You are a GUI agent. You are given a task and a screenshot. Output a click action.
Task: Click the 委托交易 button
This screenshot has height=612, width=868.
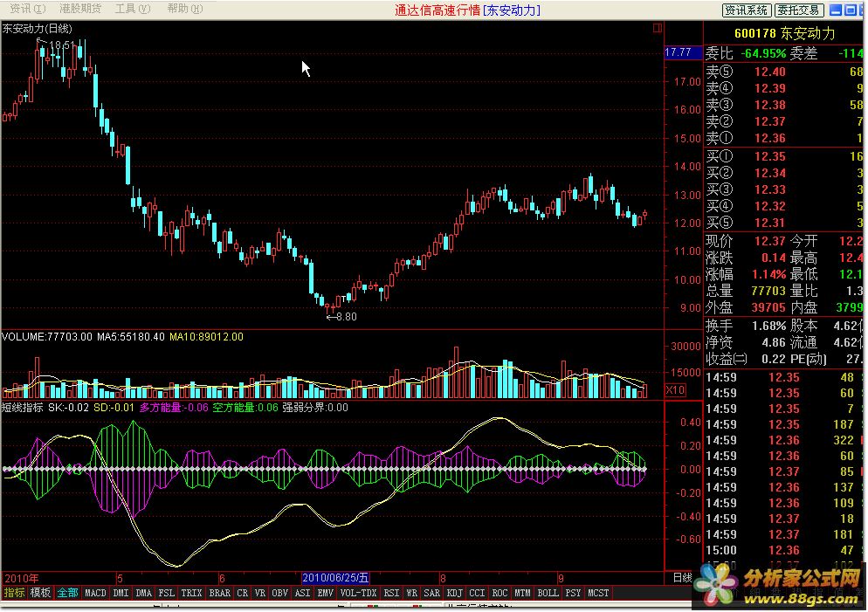pyautogui.click(x=798, y=10)
